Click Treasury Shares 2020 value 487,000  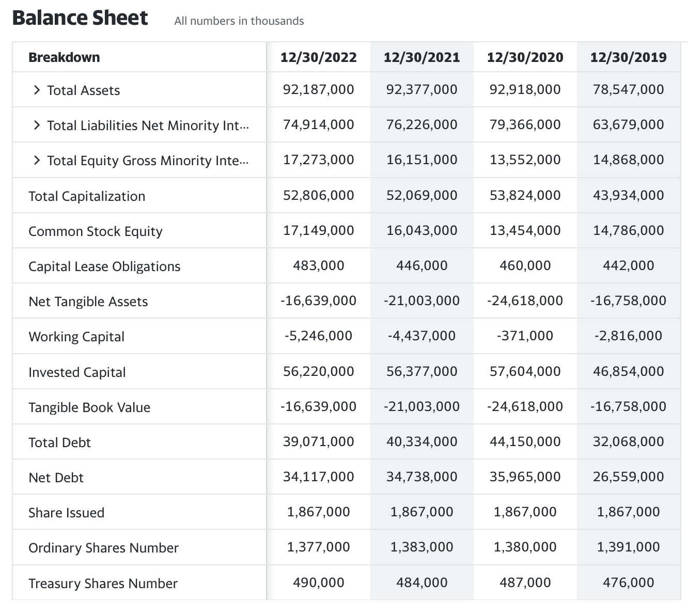(x=525, y=582)
